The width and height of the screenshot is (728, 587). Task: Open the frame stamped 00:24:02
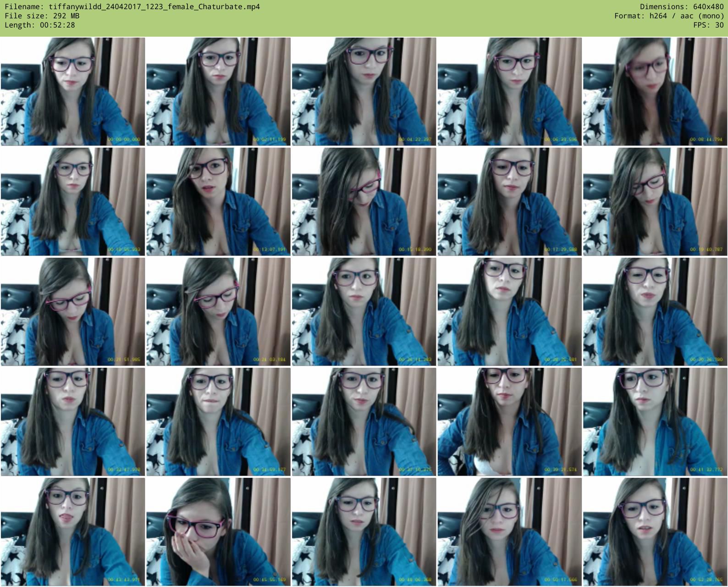218,312
